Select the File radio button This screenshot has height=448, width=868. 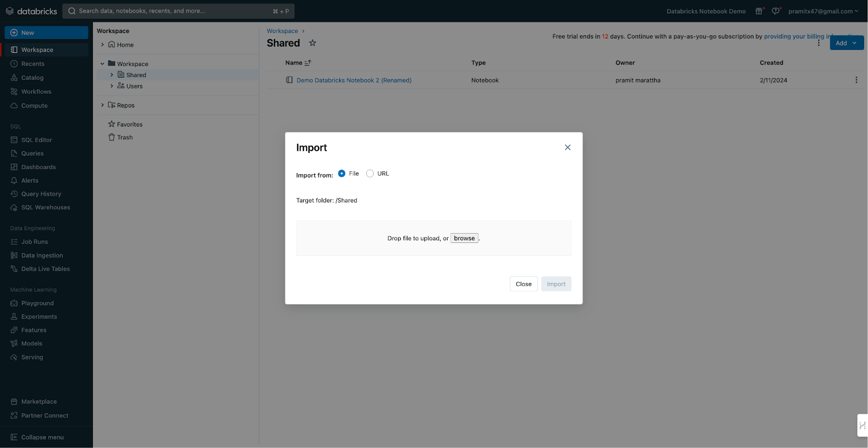coord(342,174)
